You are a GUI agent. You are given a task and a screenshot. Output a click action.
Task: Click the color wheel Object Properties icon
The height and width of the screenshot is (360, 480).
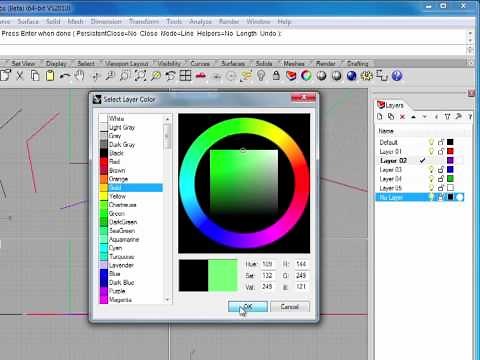(x=306, y=76)
